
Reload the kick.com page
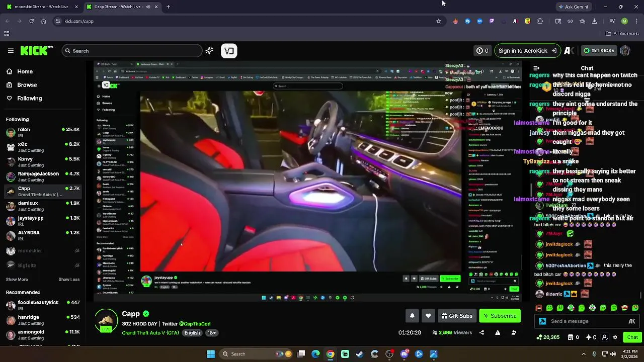pyautogui.click(x=31, y=21)
